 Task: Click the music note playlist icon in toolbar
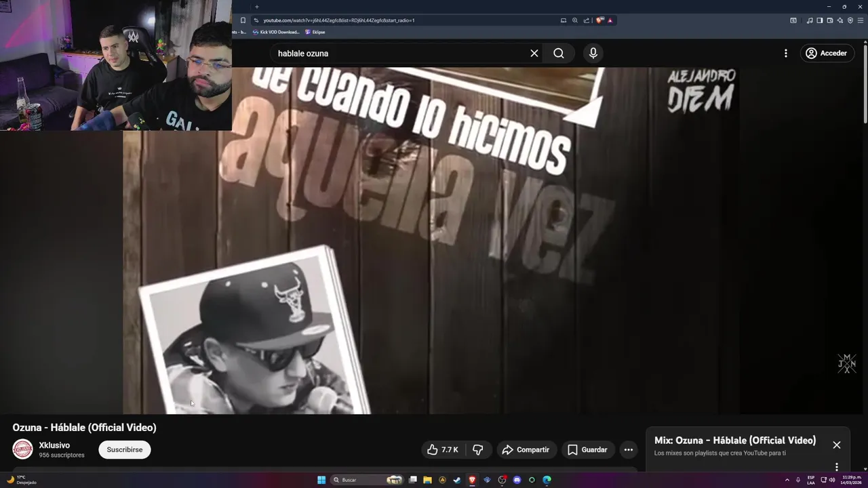click(810, 20)
